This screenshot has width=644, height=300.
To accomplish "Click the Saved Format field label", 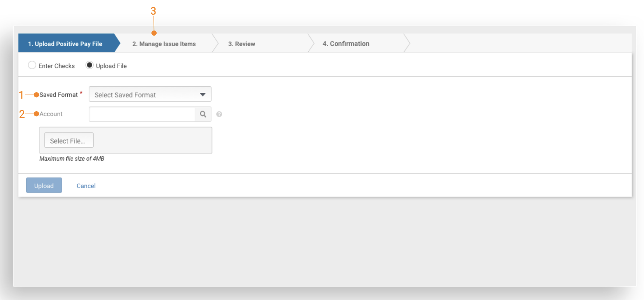I will pyautogui.click(x=59, y=95).
